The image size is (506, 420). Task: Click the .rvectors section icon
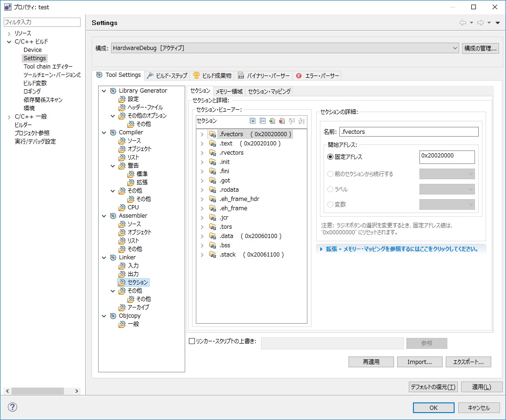212,153
